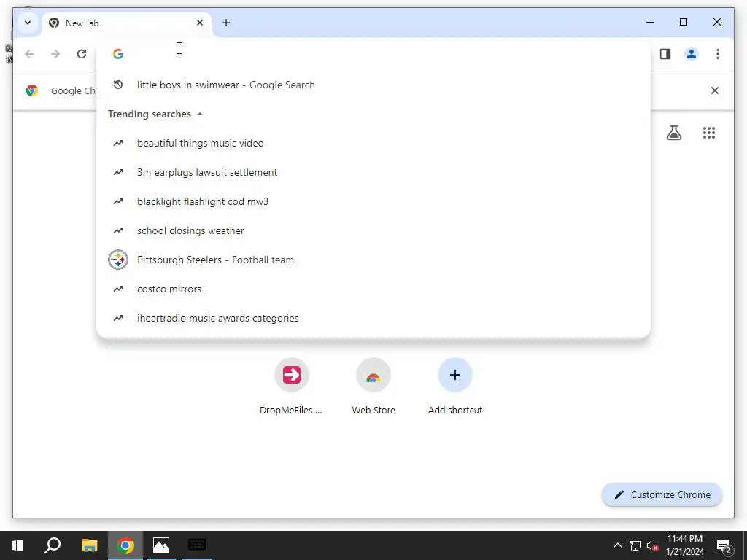Click the Customize Chrome button

coord(662,495)
